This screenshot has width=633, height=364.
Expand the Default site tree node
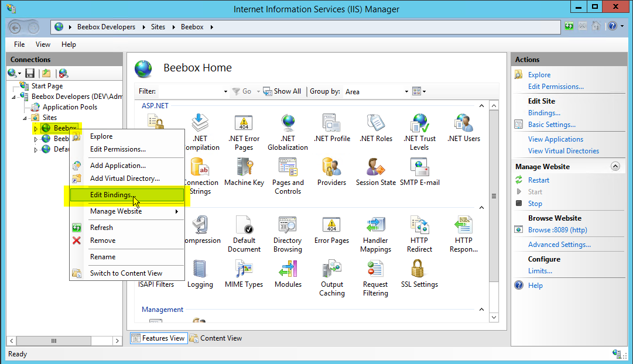36,150
